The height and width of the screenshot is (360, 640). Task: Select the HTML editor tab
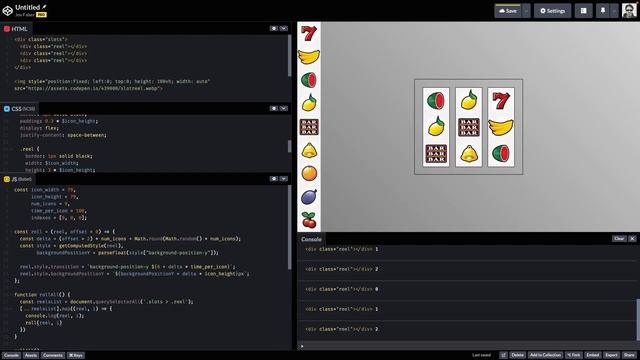[x=16, y=29]
